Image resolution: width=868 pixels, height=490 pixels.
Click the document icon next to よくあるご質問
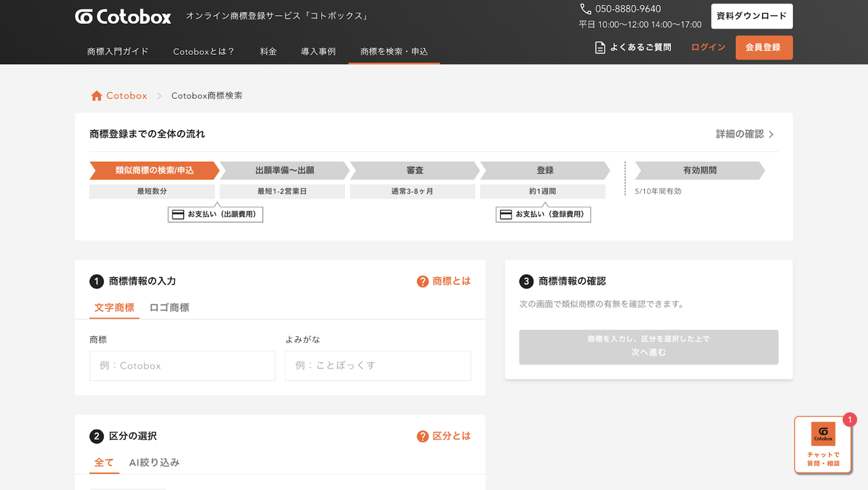[x=600, y=48]
